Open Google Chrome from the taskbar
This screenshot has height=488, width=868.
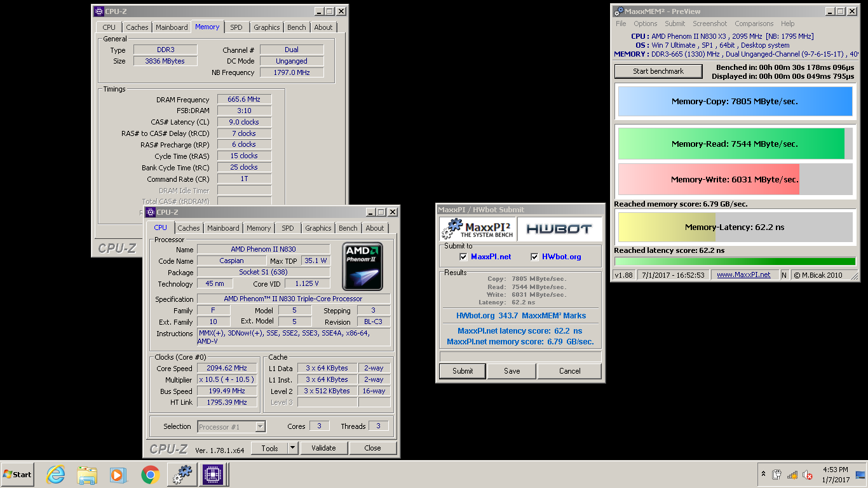click(150, 475)
